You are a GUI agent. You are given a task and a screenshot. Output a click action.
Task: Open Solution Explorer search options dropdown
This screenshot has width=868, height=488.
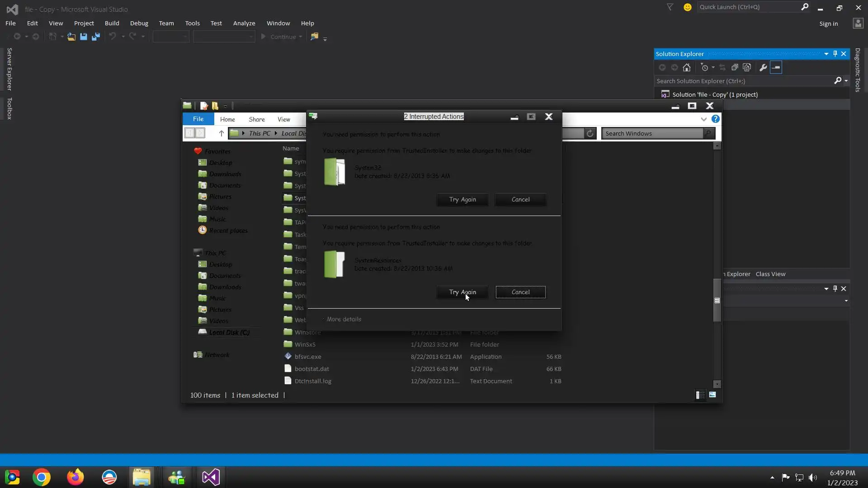846,81
